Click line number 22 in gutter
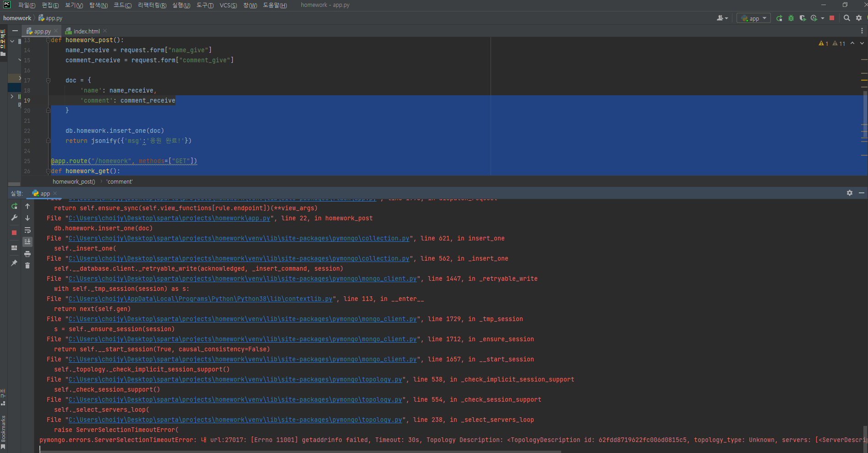The height and width of the screenshot is (453, 868). click(x=27, y=131)
